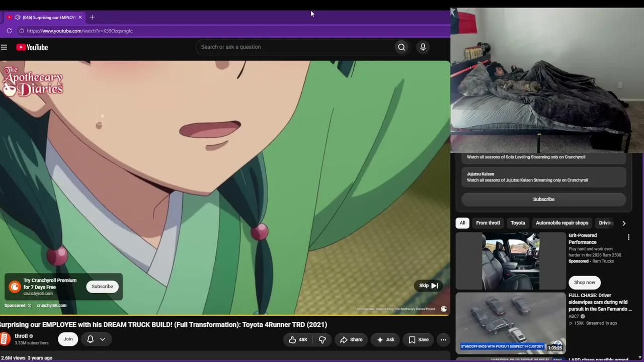The image size is (644, 362).
Task: Open Sponsored info icon on ad
Action: click(x=29, y=306)
